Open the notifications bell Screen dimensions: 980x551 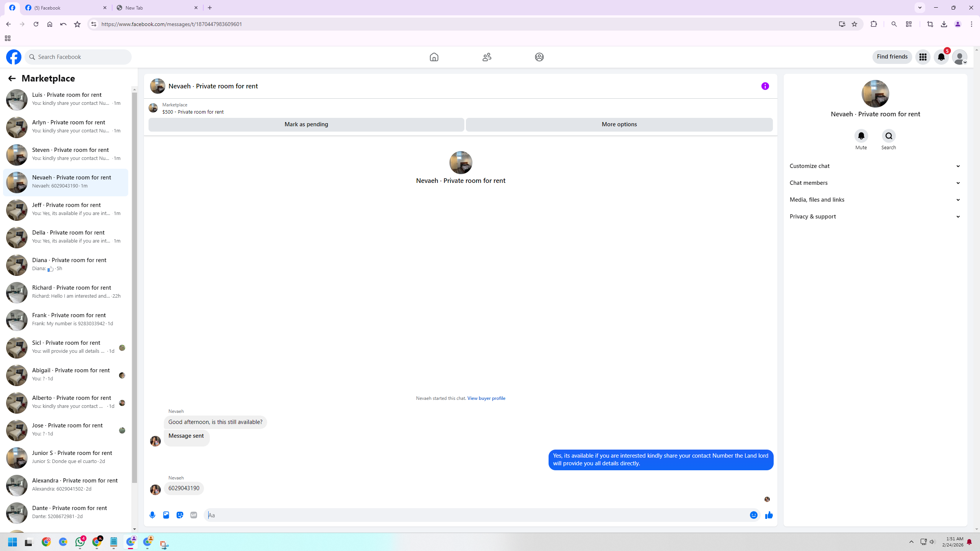click(941, 57)
